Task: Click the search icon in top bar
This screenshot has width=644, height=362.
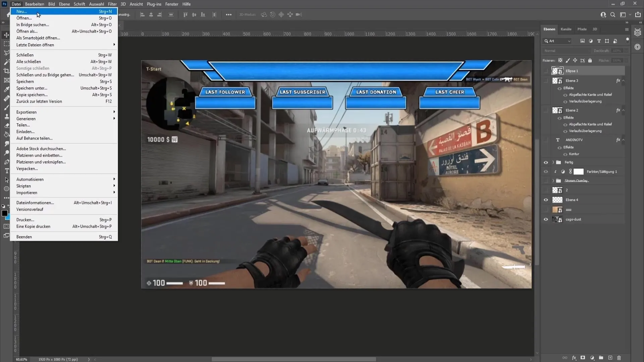Action: coord(612,15)
